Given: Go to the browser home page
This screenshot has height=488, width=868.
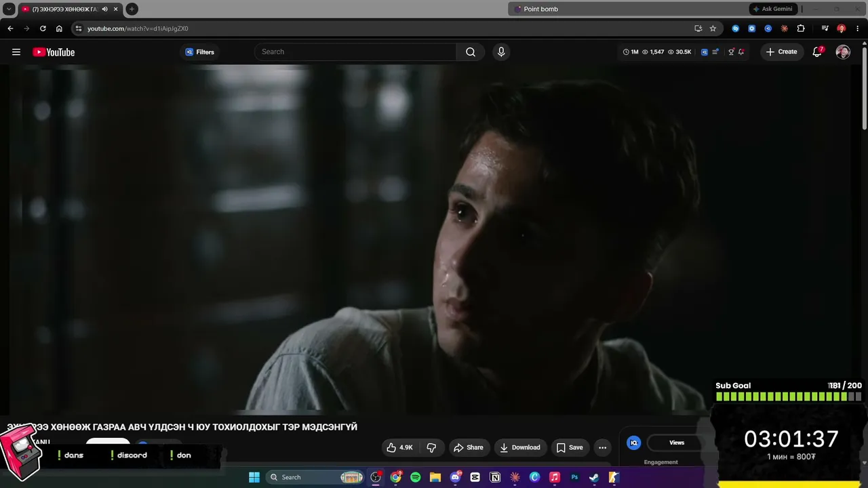Looking at the screenshot, I should click(x=59, y=28).
